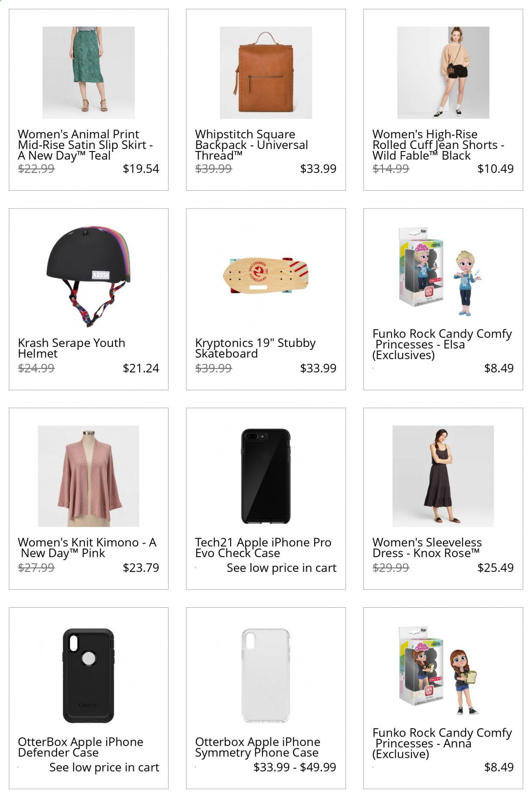
Task: Click the Knox Rose sleeveless dress photo
Action: (x=443, y=476)
